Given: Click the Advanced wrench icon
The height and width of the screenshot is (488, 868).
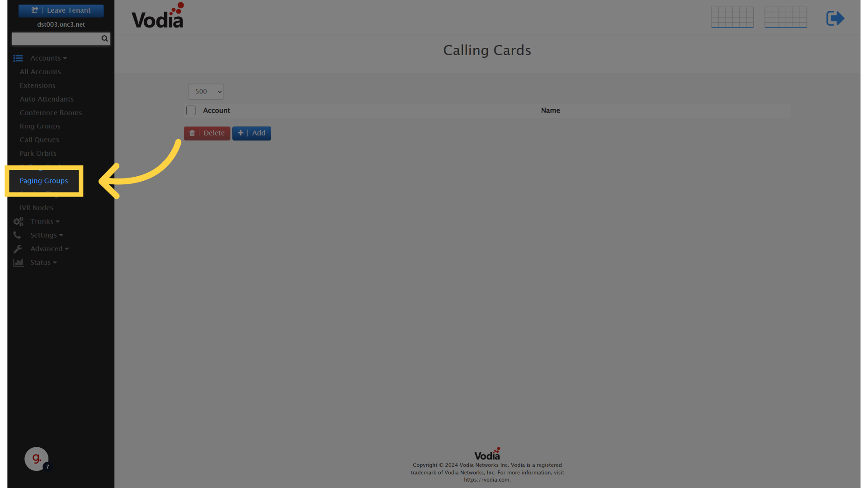Looking at the screenshot, I should click(x=18, y=249).
